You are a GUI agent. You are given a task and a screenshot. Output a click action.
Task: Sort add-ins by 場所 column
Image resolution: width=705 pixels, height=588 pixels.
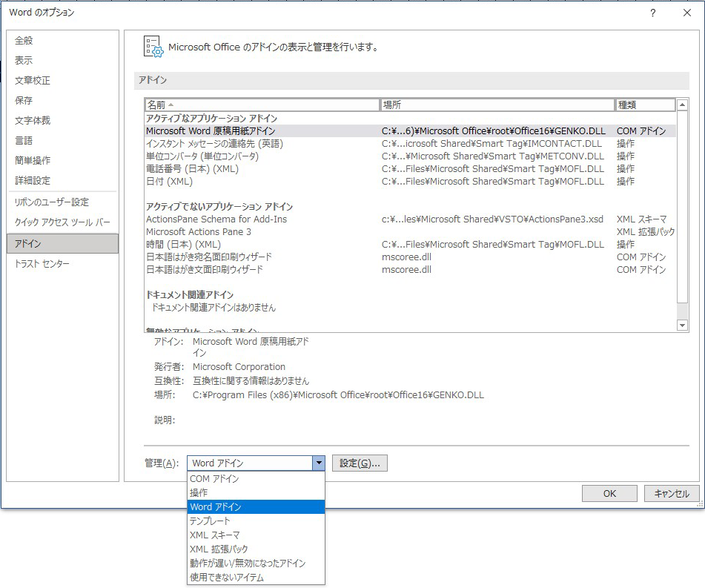[x=497, y=105]
